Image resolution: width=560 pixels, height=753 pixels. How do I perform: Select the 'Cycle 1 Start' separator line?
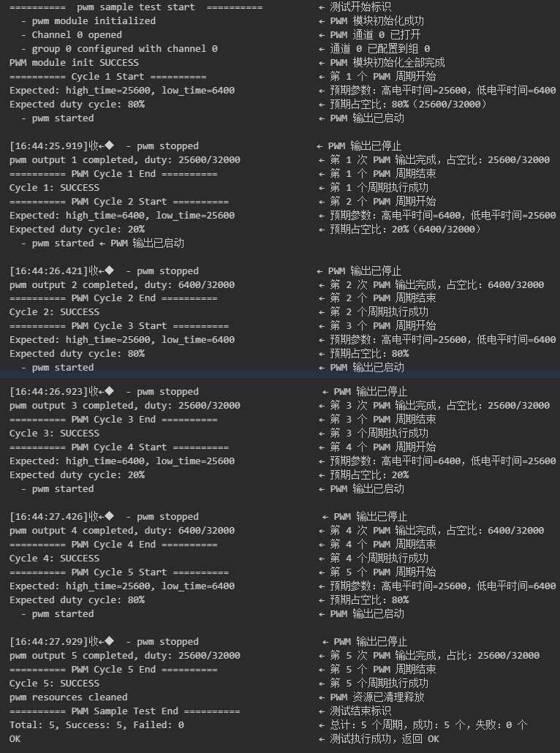(x=108, y=76)
